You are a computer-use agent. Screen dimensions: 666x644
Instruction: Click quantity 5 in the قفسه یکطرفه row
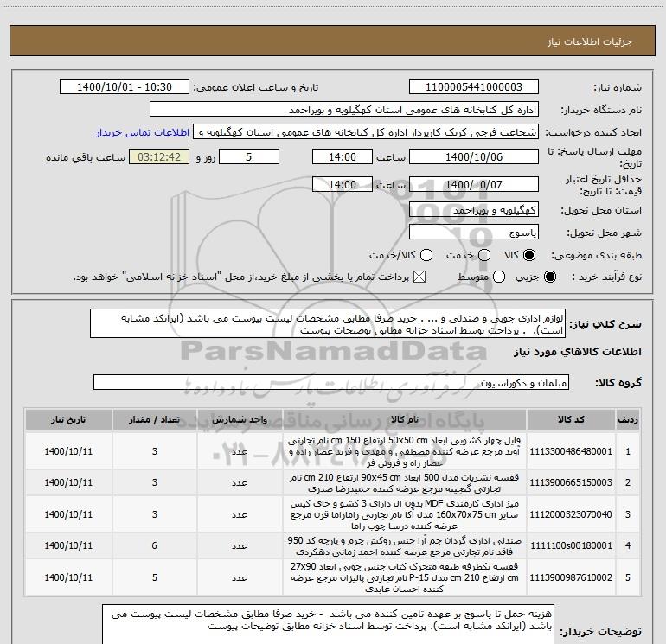coord(155,577)
